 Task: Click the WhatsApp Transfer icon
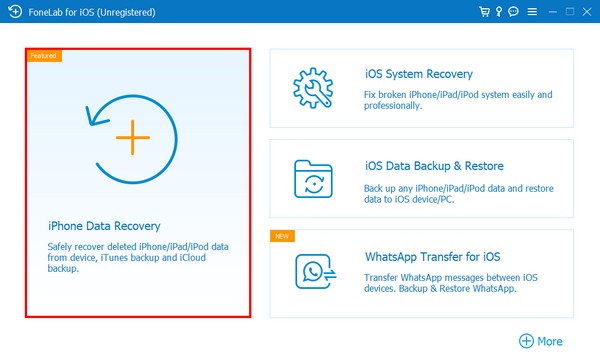point(315,271)
